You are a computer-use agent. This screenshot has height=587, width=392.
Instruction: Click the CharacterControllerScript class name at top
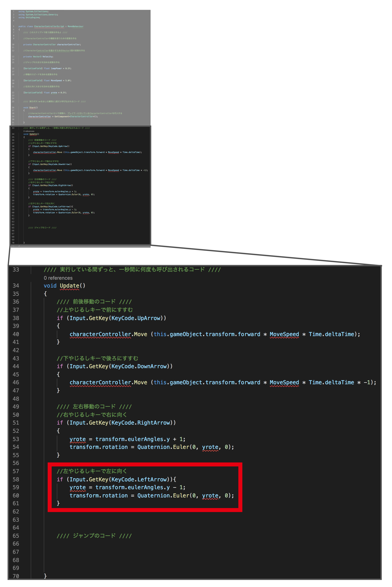49,26
